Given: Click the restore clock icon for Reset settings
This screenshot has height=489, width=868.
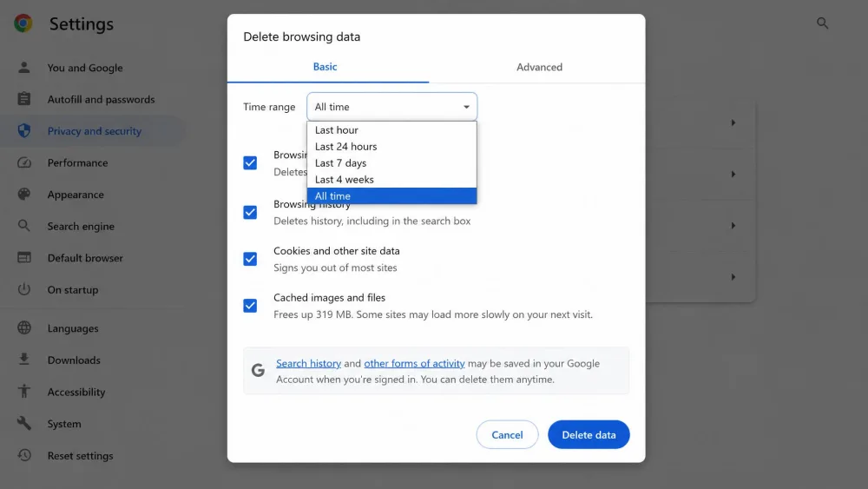Looking at the screenshot, I should click(x=23, y=455).
